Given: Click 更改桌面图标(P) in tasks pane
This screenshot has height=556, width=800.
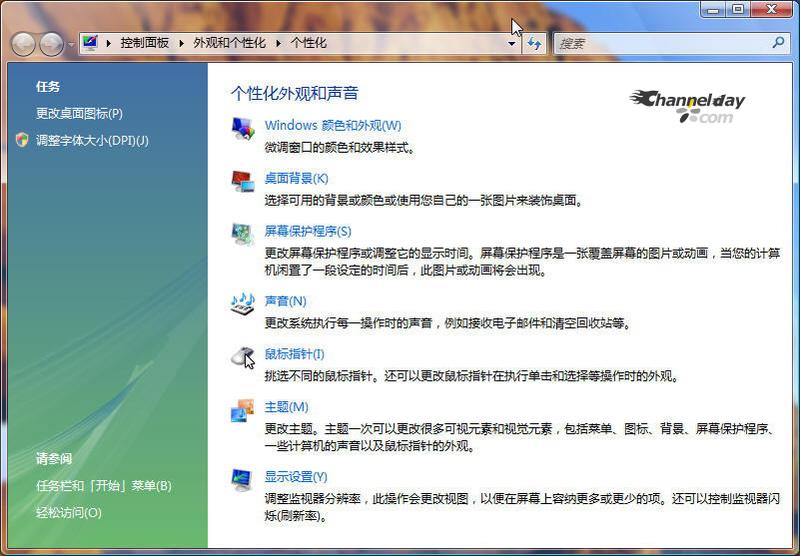Looking at the screenshot, I should 79,113.
